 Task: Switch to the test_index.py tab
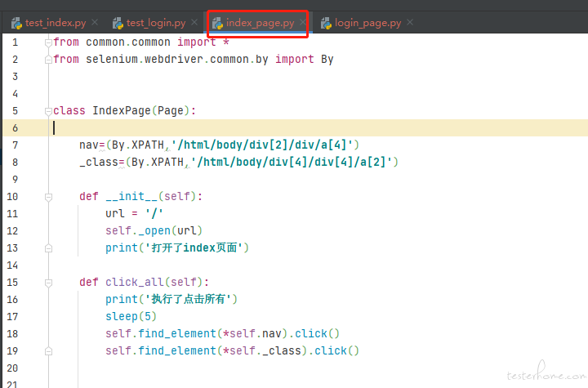[56, 23]
